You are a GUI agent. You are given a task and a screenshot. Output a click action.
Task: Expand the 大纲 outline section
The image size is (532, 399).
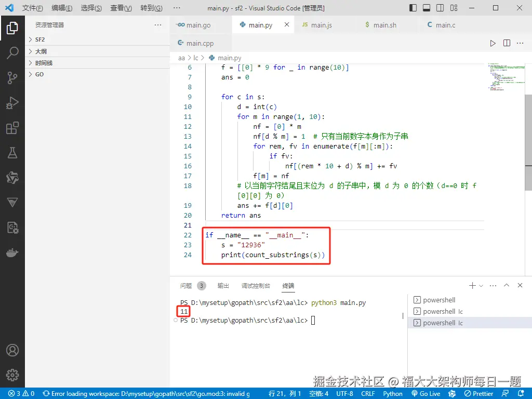point(97,51)
